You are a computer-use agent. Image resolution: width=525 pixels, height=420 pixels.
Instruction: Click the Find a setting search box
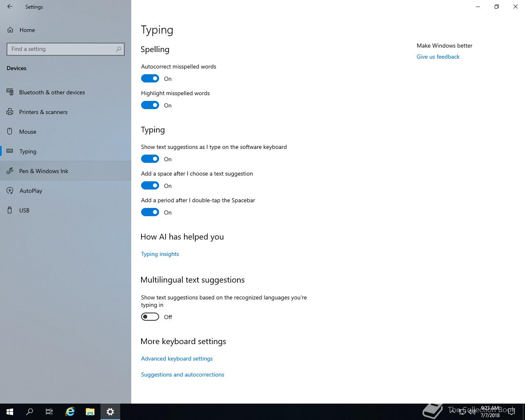66,49
